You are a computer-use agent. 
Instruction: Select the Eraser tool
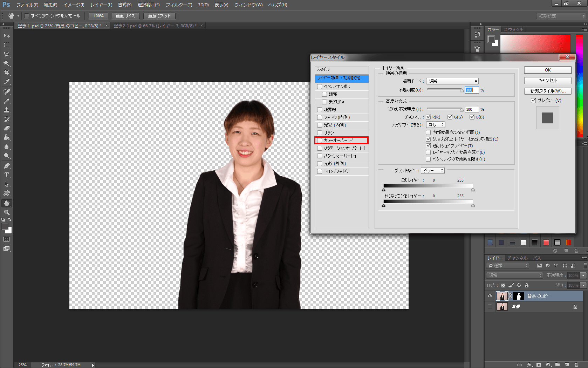7,128
